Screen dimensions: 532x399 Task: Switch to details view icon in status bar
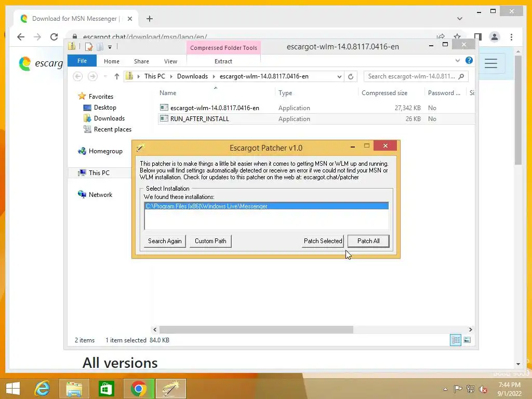coord(455,340)
